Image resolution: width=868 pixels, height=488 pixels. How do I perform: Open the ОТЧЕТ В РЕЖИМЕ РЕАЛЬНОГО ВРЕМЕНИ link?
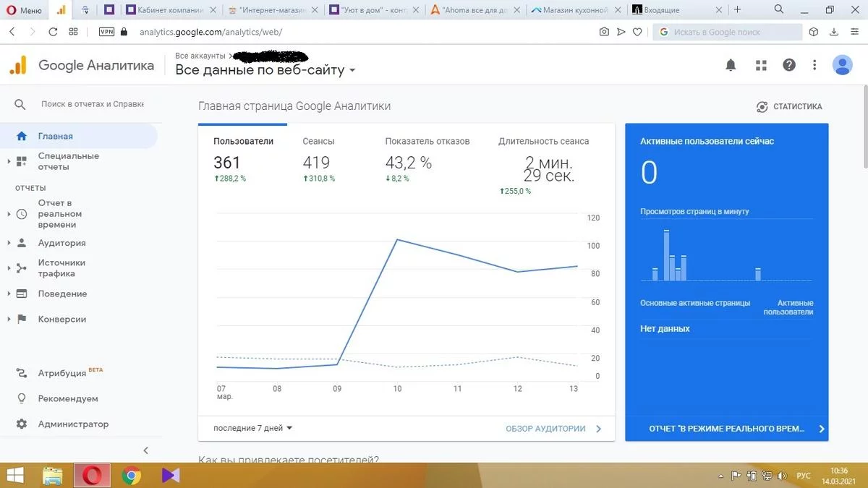coord(727,429)
